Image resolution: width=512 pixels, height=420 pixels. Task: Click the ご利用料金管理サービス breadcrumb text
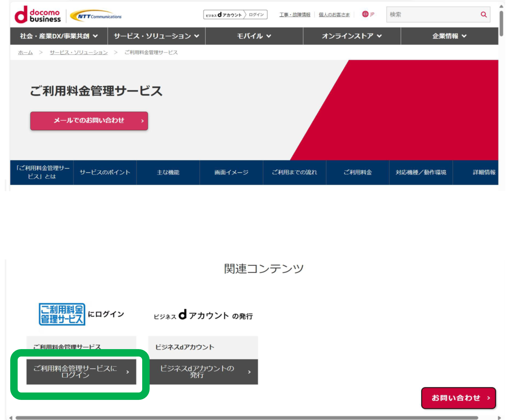[151, 52]
